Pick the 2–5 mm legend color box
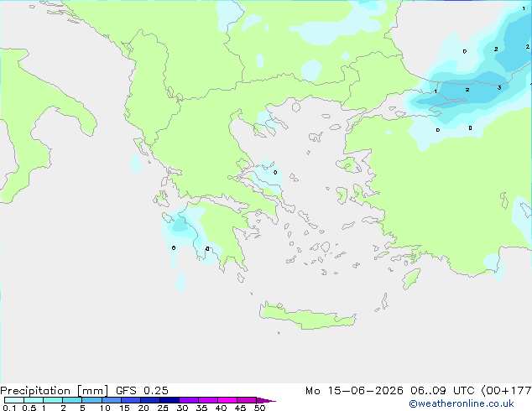Screen dimensions: 532x411 [72, 400]
